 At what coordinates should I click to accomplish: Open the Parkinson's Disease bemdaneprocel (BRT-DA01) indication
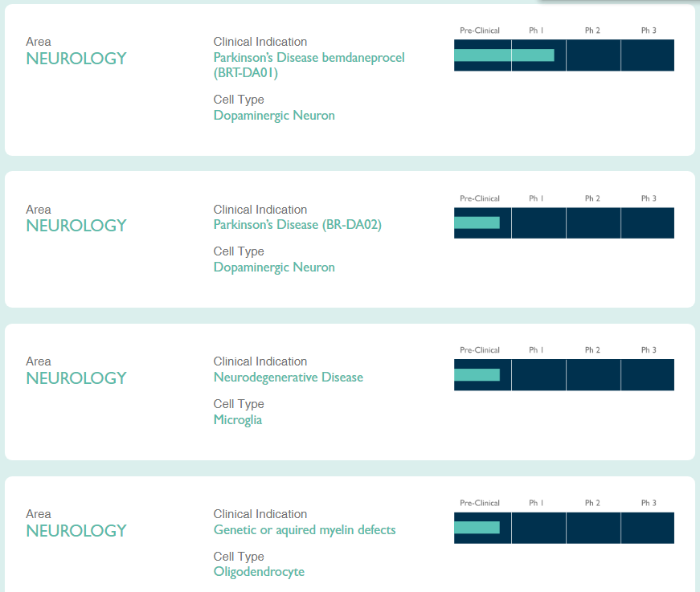[x=309, y=65]
